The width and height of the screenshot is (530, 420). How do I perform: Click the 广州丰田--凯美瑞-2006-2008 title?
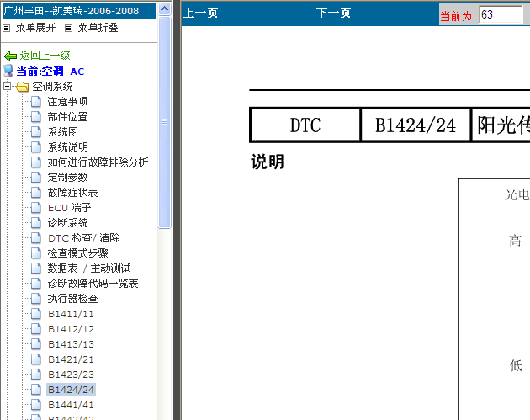(72, 11)
